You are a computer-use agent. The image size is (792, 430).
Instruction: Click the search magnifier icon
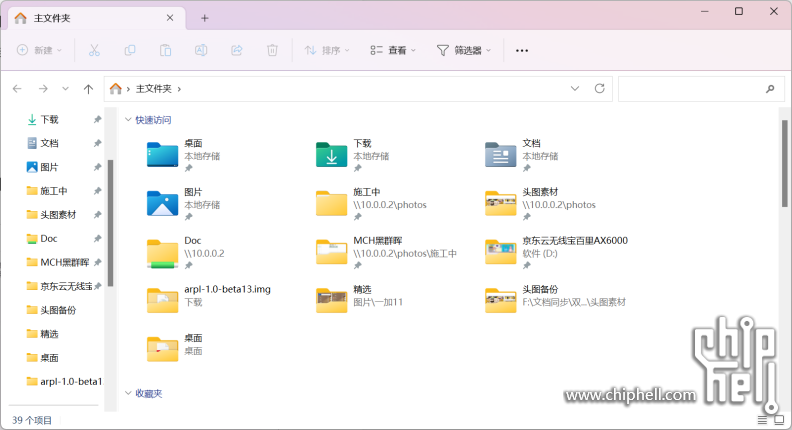tap(770, 89)
